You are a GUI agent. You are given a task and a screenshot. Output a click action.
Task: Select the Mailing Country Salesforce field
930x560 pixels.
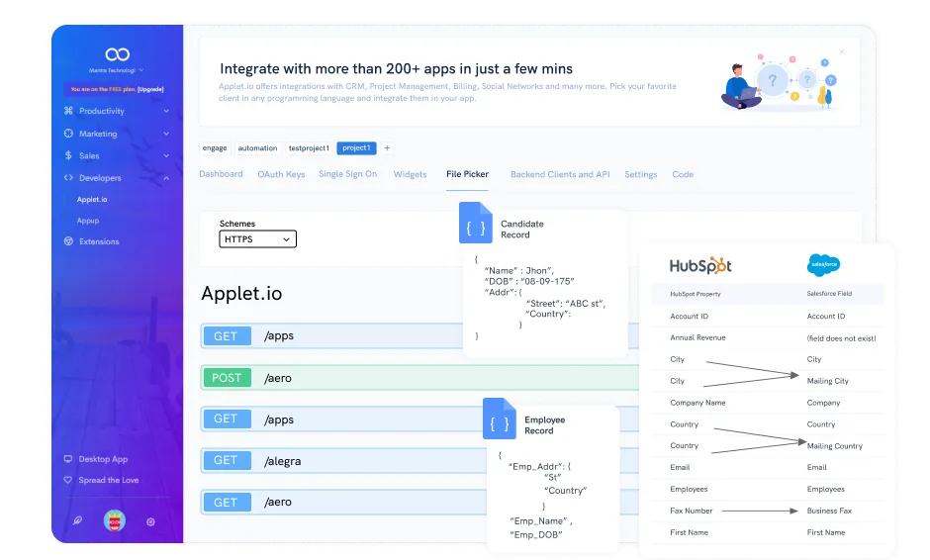point(834,446)
